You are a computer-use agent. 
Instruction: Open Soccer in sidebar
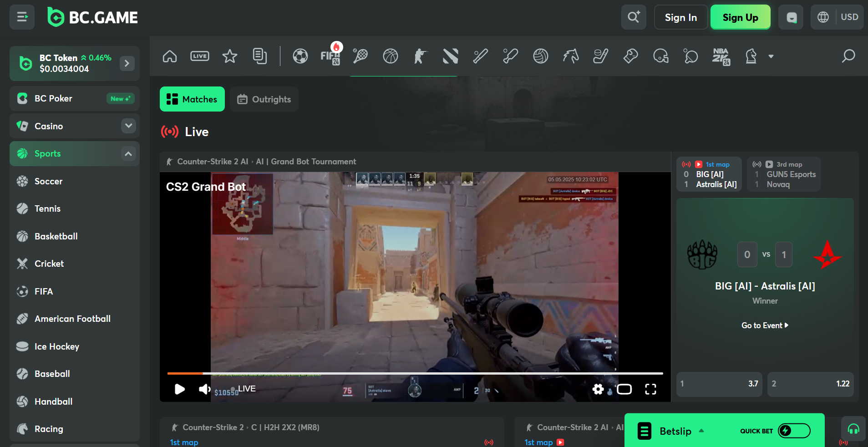(x=75, y=181)
